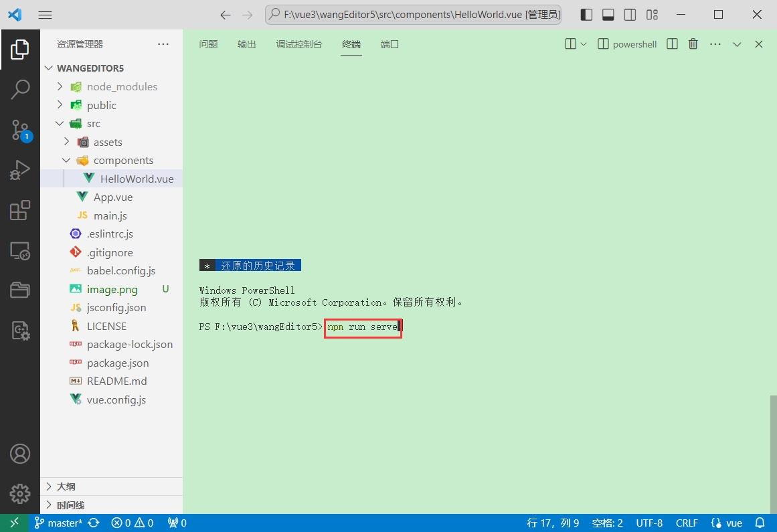This screenshot has height=532, width=777.
Task: Open the Run and Debug view
Action: [x=20, y=170]
